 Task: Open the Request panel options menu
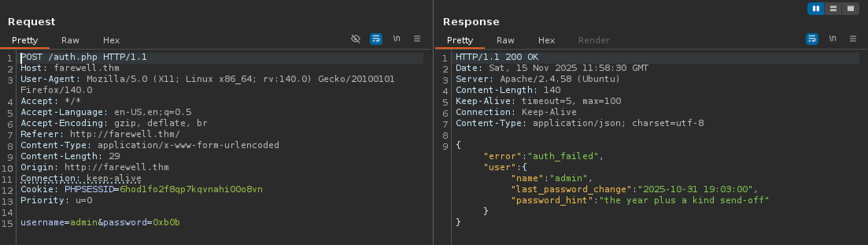tap(417, 39)
